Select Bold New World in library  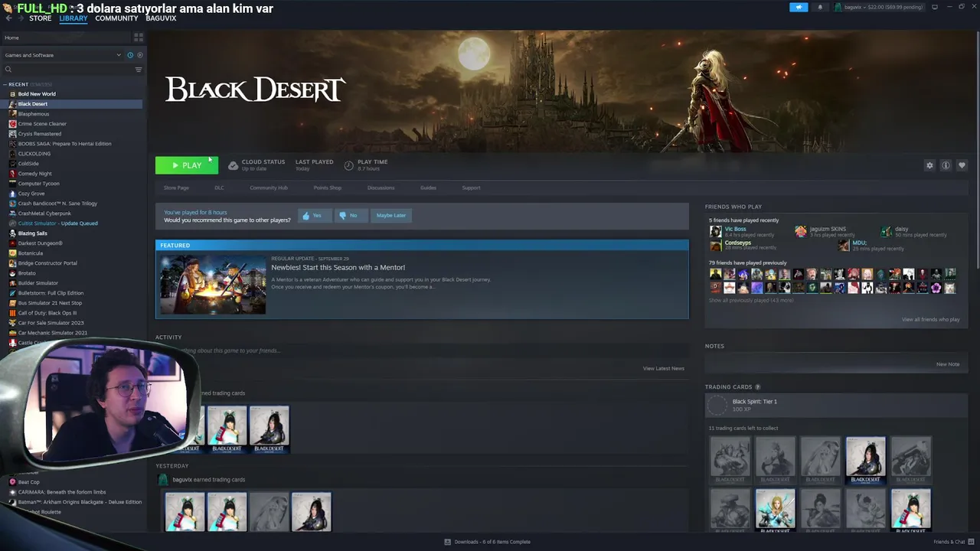37,94
